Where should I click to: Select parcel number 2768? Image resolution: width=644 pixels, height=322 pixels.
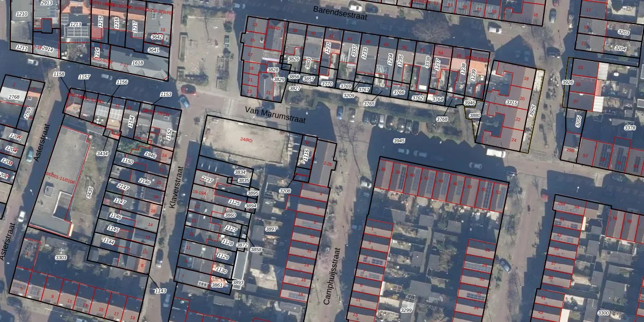click(x=14, y=97)
